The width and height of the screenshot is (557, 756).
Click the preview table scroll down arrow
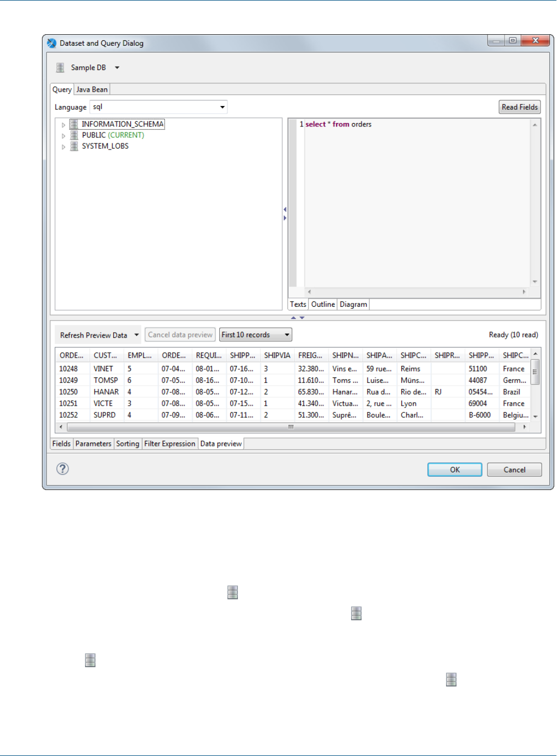tap(535, 417)
